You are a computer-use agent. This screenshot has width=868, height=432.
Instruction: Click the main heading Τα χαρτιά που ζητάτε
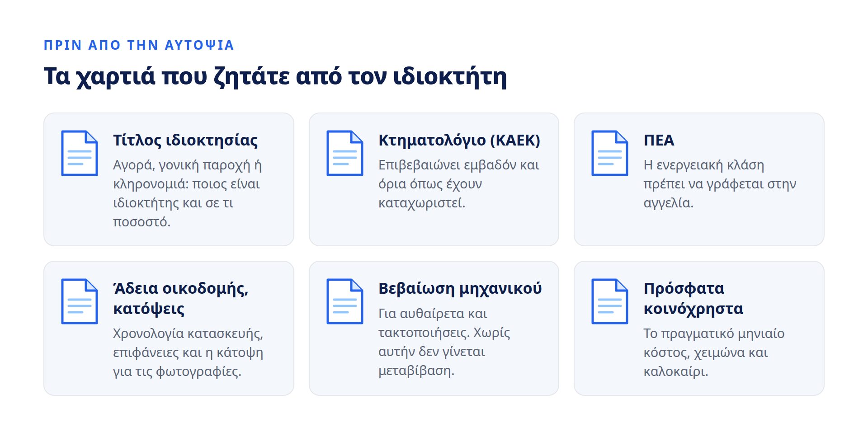point(275,76)
